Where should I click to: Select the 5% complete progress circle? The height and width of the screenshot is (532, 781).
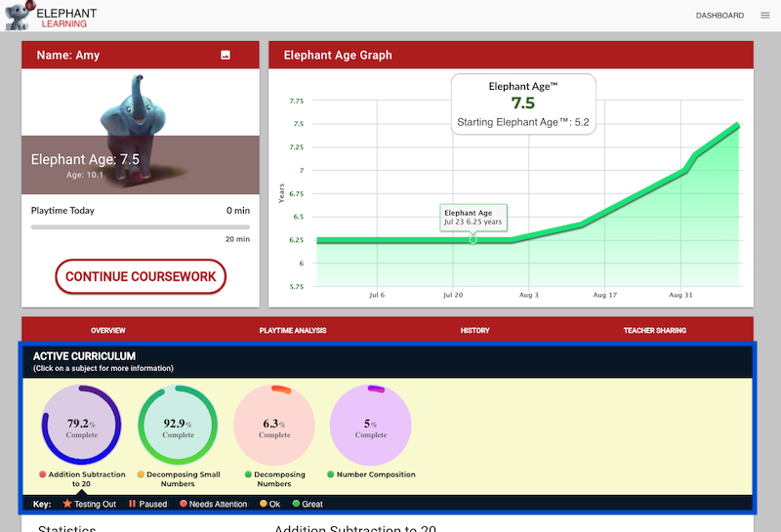(x=371, y=425)
